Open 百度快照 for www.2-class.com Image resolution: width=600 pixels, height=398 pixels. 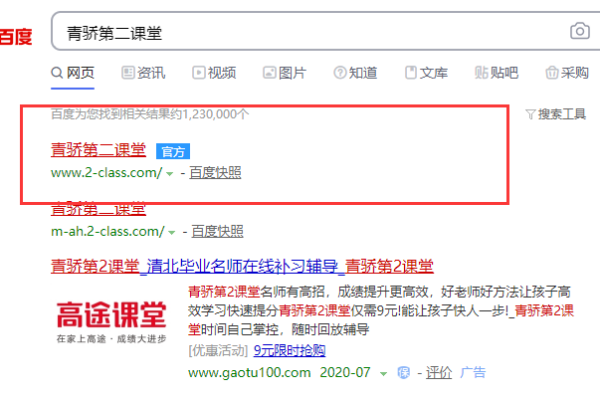pyautogui.click(x=215, y=173)
